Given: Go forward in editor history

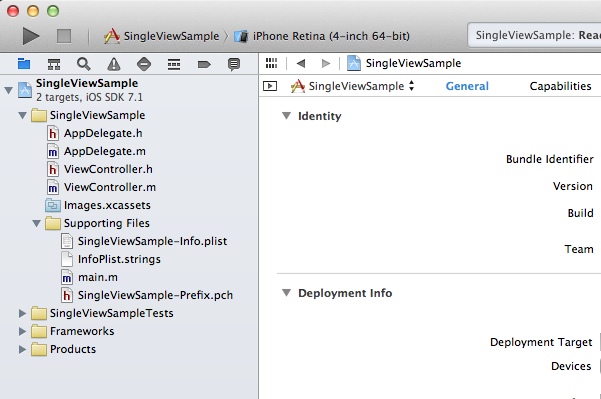Looking at the screenshot, I should [x=326, y=63].
